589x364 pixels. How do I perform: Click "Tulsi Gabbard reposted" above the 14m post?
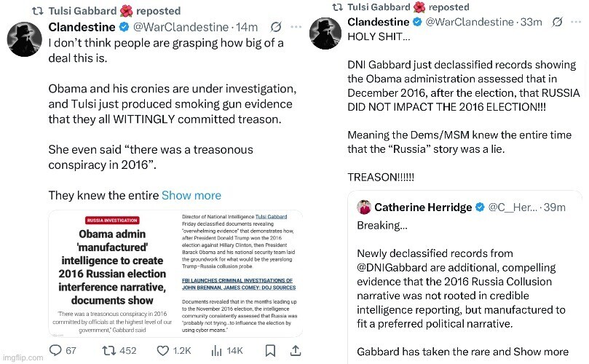tap(114, 11)
